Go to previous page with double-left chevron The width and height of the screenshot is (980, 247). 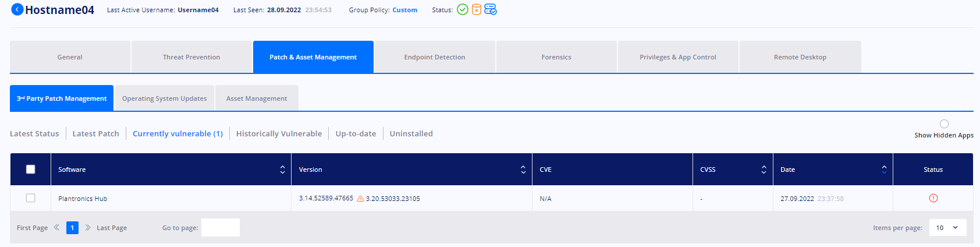pos(56,228)
